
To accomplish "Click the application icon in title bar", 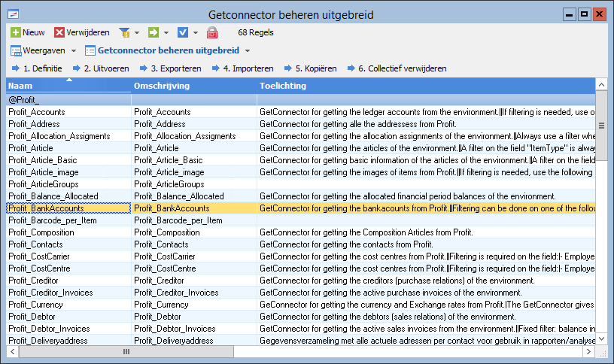I will [x=14, y=14].
